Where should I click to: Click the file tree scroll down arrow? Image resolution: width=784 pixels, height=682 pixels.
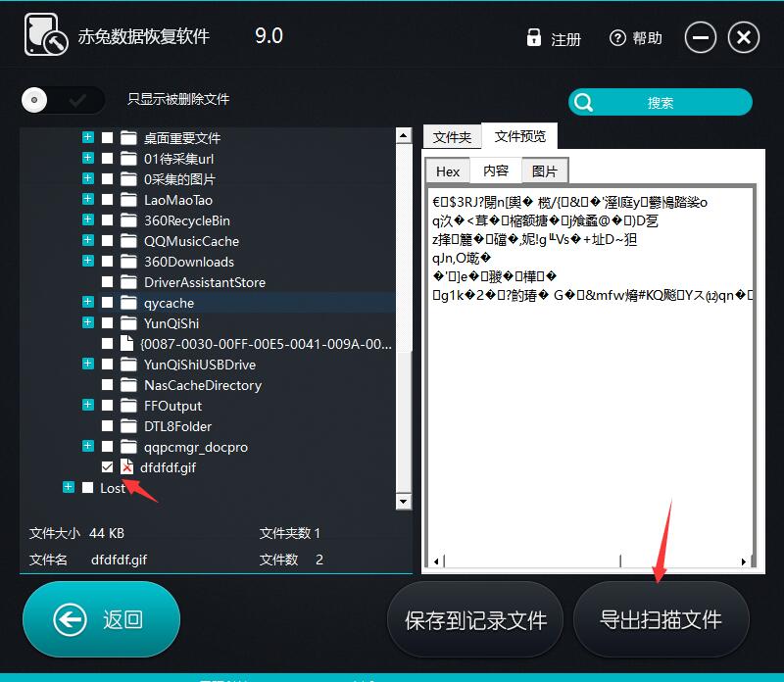(404, 501)
